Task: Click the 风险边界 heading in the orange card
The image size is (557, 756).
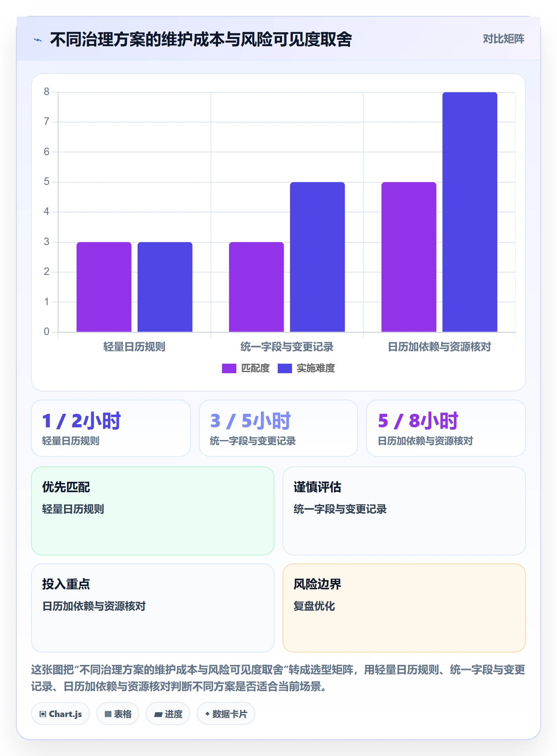Action: tap(317, 585)
